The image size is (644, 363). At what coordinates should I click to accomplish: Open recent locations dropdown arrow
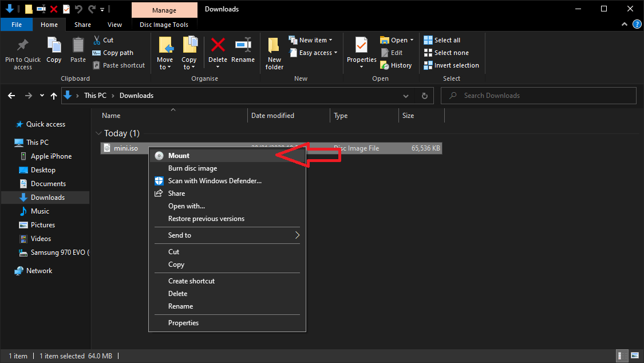pos(42,96)
